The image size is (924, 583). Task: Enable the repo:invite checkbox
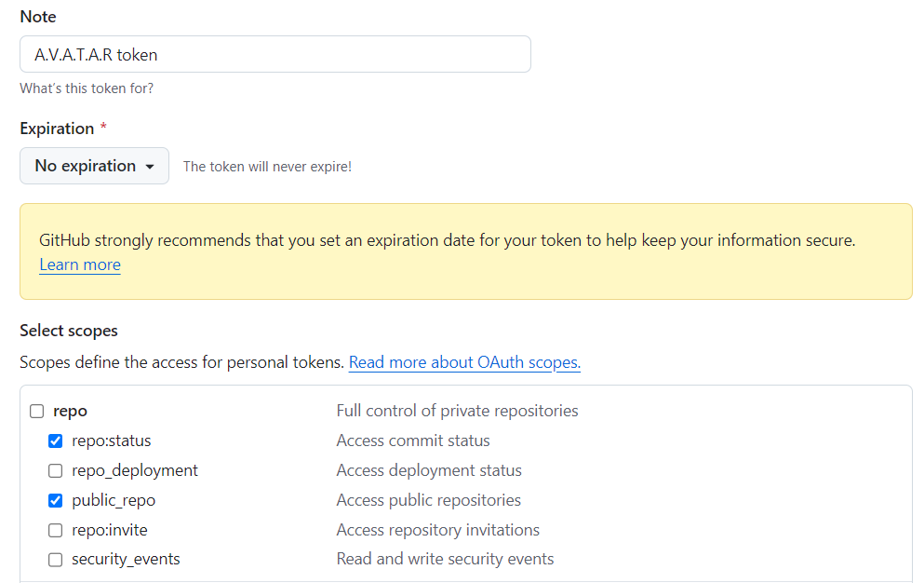(x=56, y=531)
